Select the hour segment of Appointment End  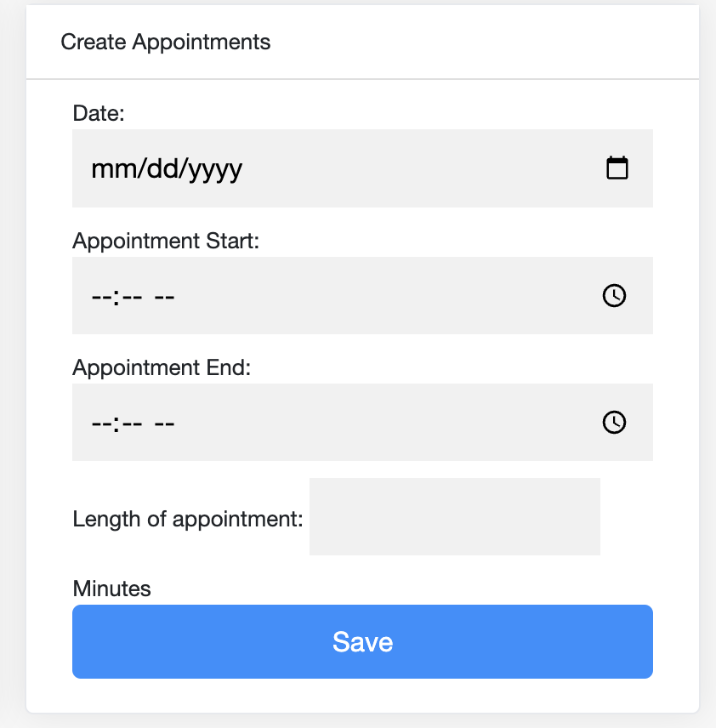pyautogui.click(x=102, y=423)
